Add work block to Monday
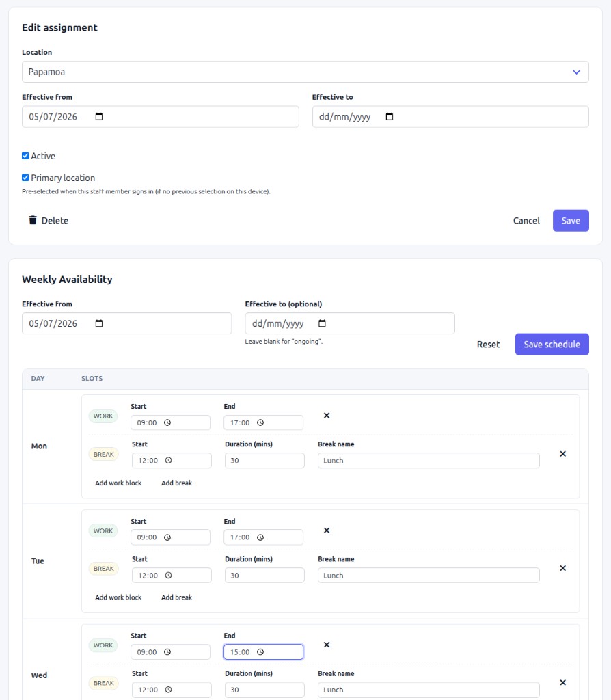This screenshot has width=611, height=700. [x=118, y=483]
